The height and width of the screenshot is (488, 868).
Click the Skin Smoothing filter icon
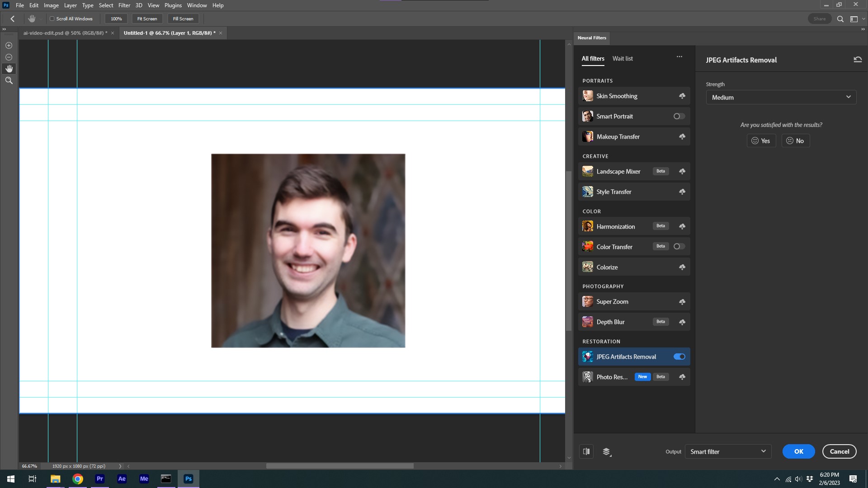(x=587, y=96)
